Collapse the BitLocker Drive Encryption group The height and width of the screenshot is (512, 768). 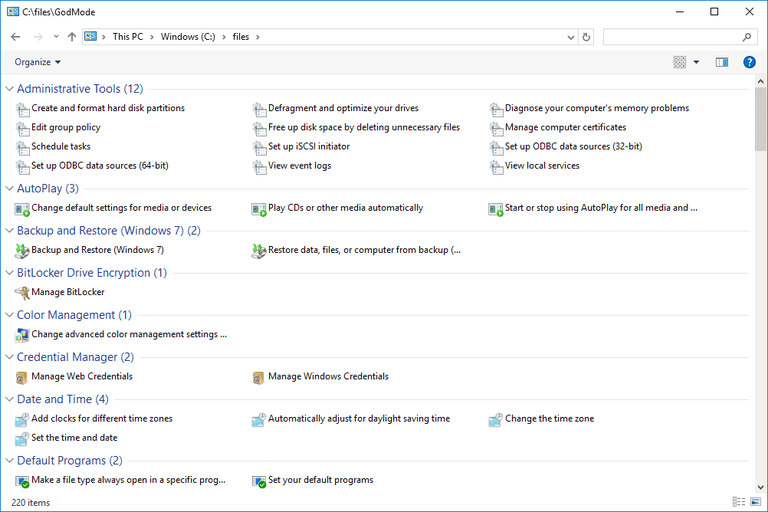[x=9, y=273]
